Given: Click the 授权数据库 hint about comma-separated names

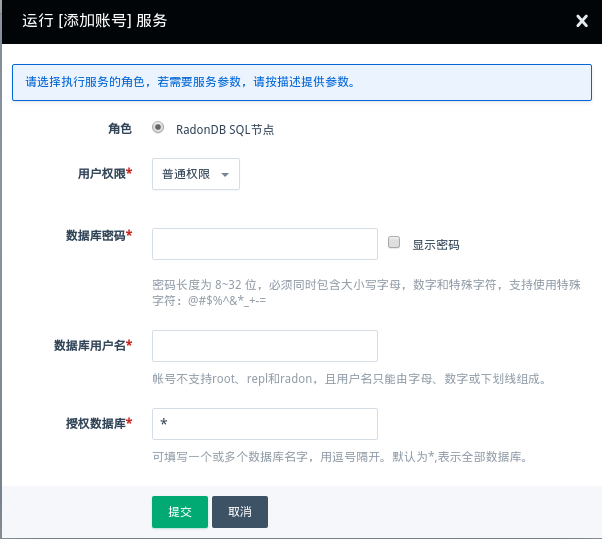Looking at the screenshot, I should point(339,457).
